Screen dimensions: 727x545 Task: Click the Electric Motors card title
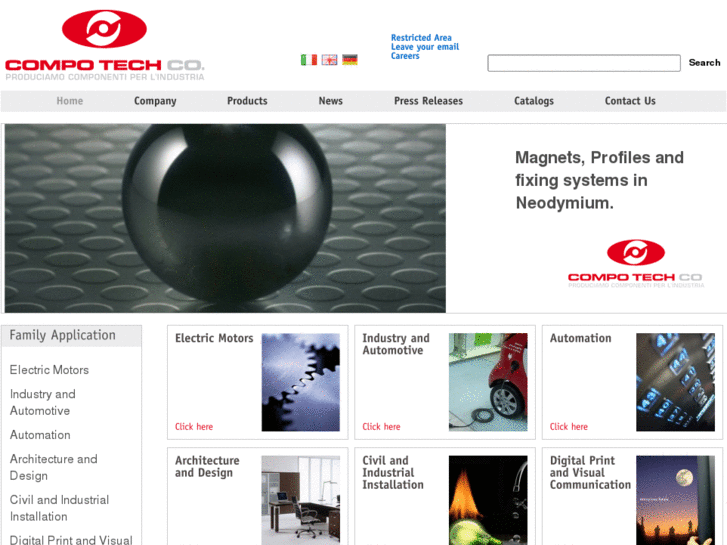214,338
